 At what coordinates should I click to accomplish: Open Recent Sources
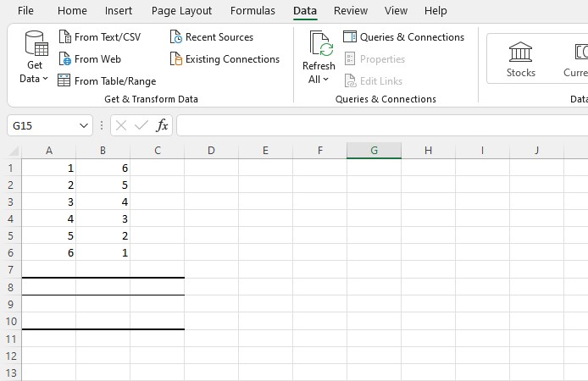tap(211, 37)
